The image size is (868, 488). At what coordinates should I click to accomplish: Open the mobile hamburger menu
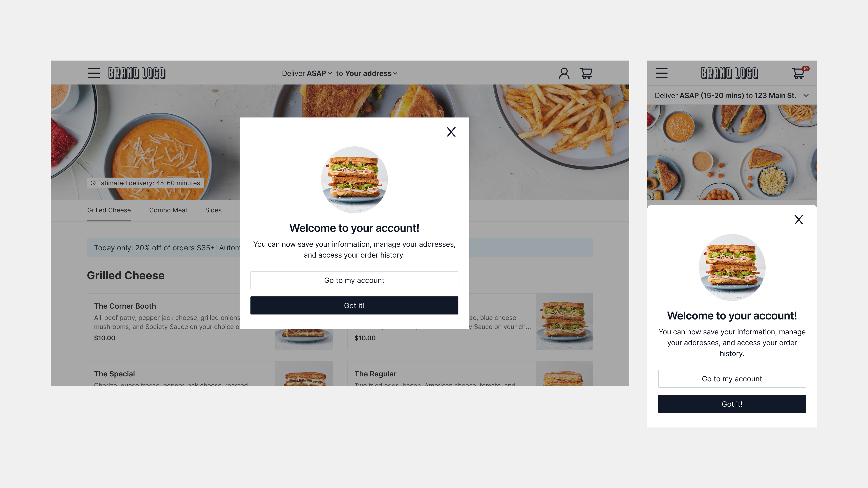662,73
